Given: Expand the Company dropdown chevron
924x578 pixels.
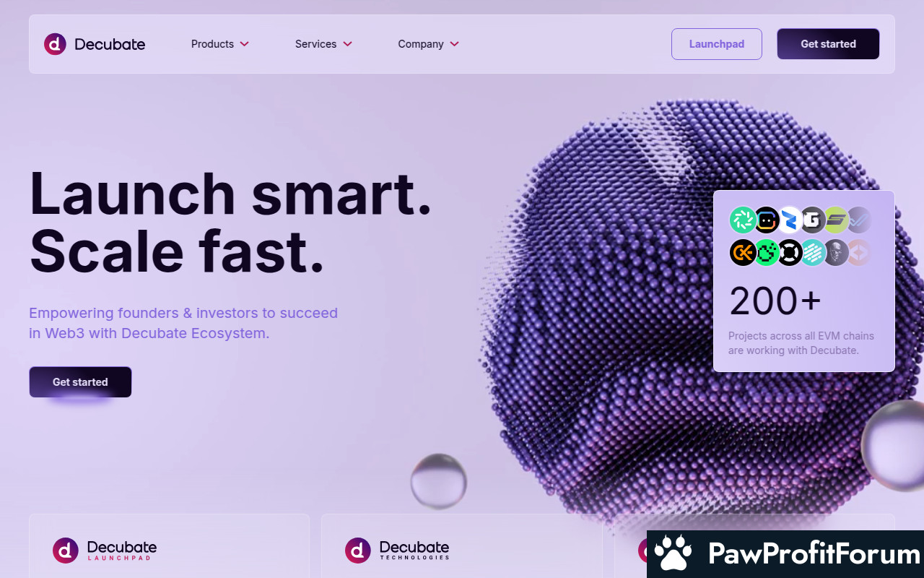Looking at the screenshot, I should pos(454,44).
